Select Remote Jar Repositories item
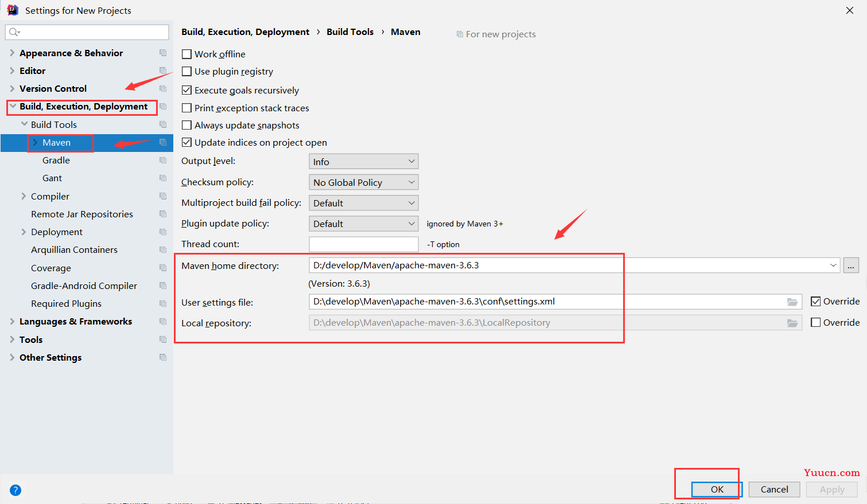867x504 pixels. (x=82, y=214)
